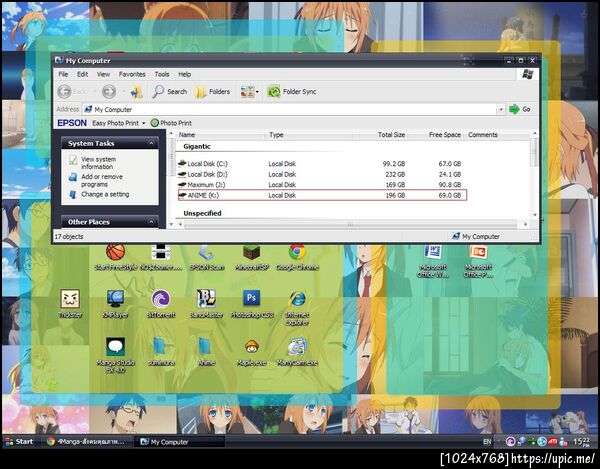Viewport: 600px width, 469px height.
Task: Open Maple.exe desktop icon
Action: pos(251,352)
